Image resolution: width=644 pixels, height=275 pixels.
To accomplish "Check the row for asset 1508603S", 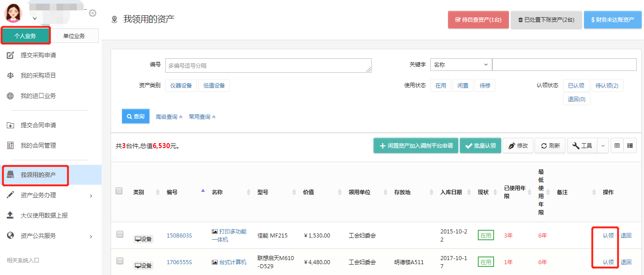I will tap(120, 234).
